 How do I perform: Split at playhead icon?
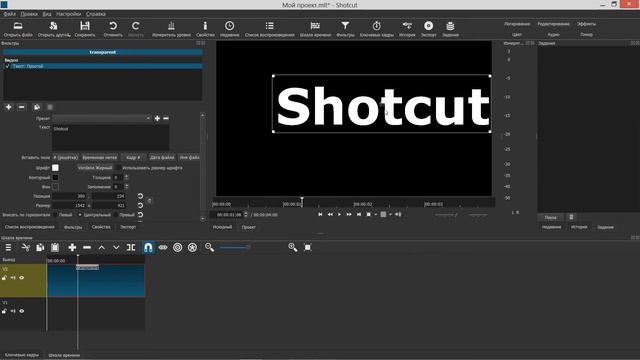pyautogui.click(x=131, y=247)
